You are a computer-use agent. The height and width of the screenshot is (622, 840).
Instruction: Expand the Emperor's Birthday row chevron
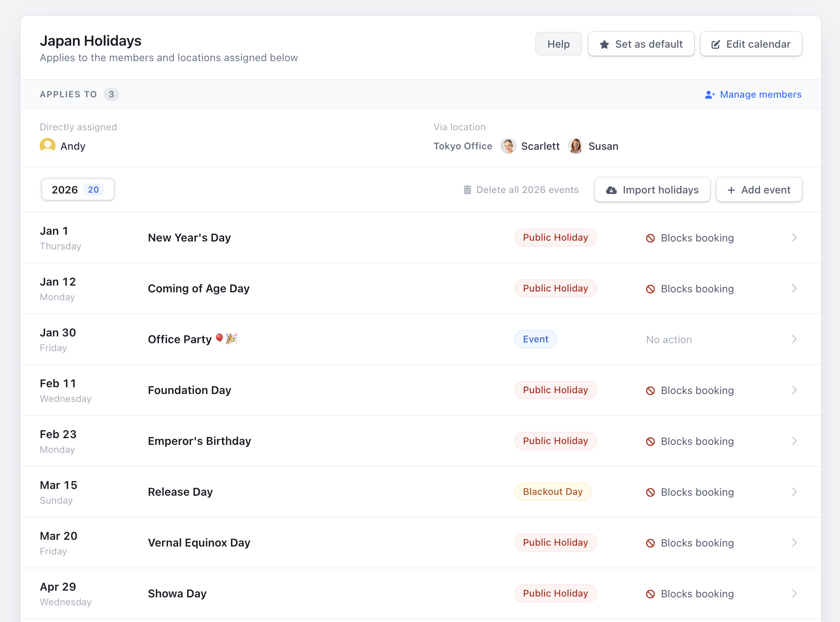tap(794, 441)
